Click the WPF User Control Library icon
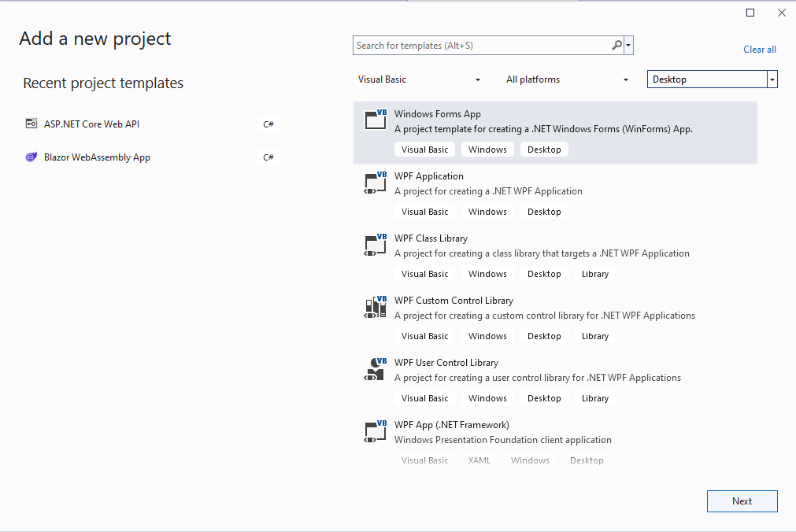This screenshot has width=796, height=532. 375,369
